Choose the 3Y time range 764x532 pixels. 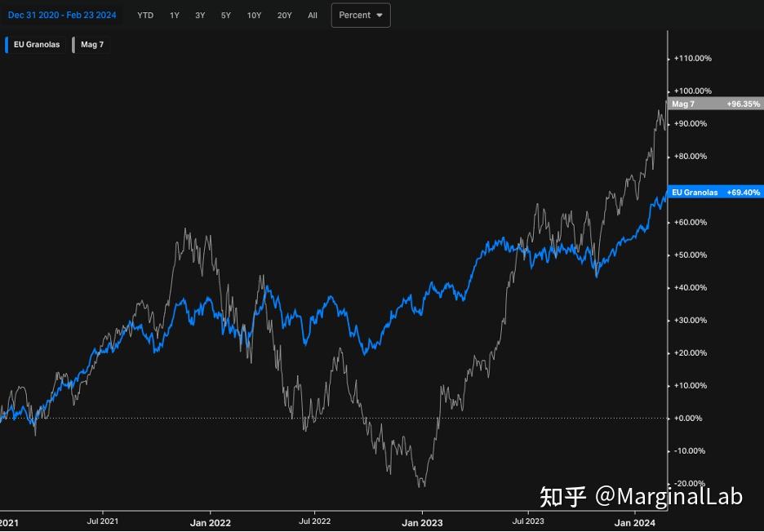click(x=200, y=16)
